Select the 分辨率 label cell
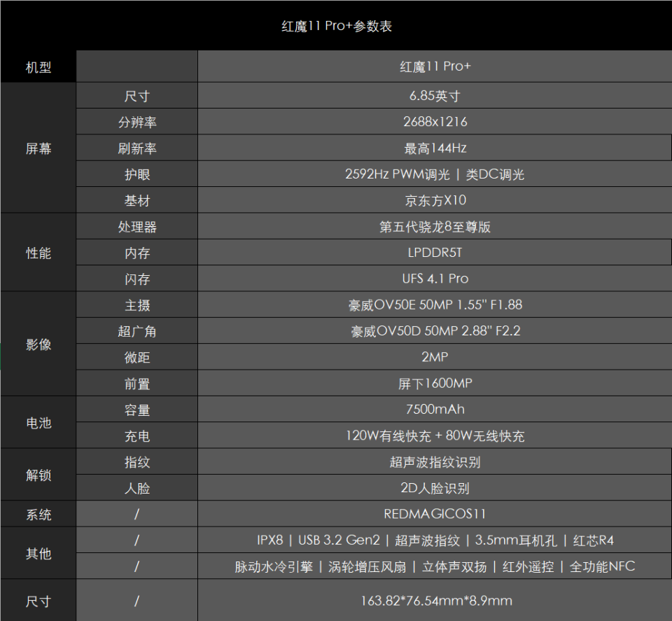The image size is (672, 621). click(x=137, y=122)
